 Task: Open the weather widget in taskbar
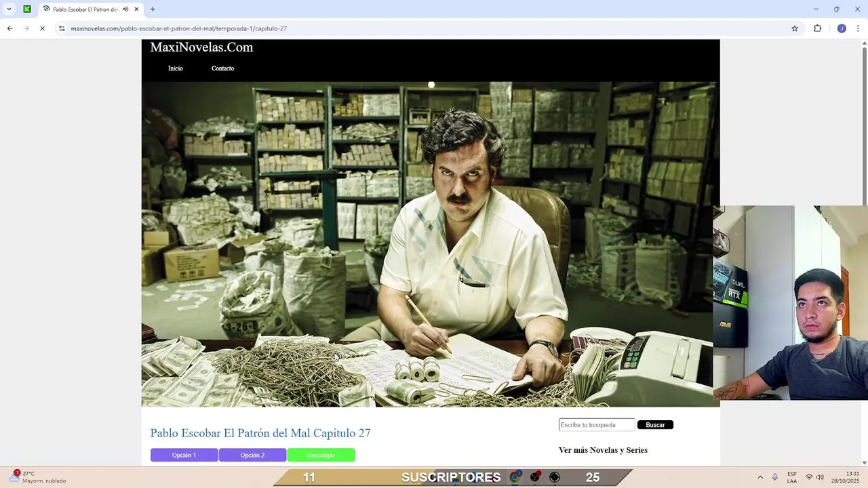[37, 477]
